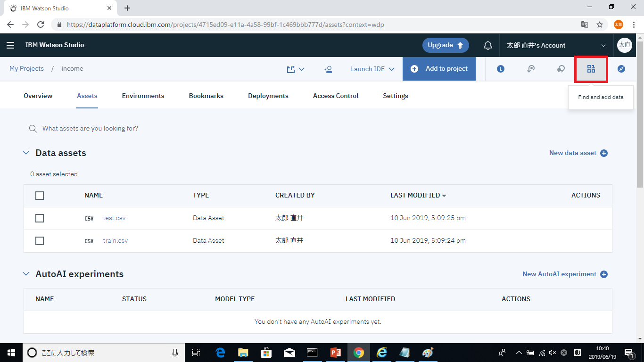Select the train.csv checkbox
This screenshot has width=644, height=362.
(40, 241)
